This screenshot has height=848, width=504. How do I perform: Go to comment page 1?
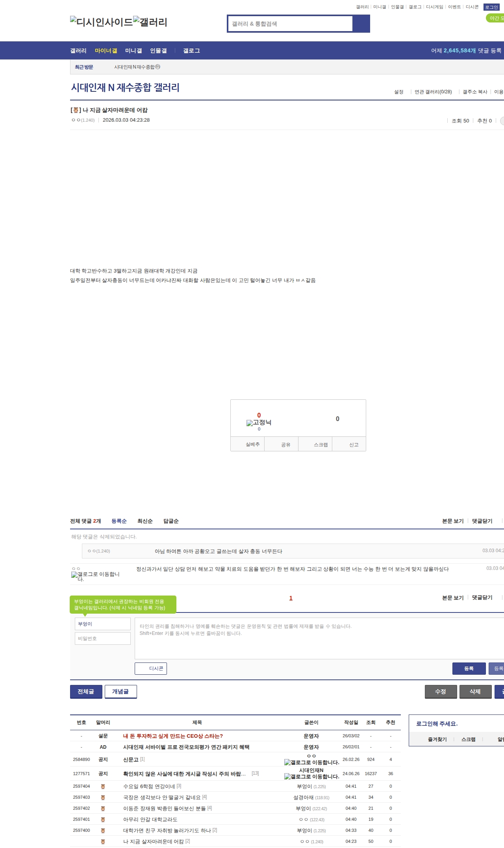coord(291,598)
